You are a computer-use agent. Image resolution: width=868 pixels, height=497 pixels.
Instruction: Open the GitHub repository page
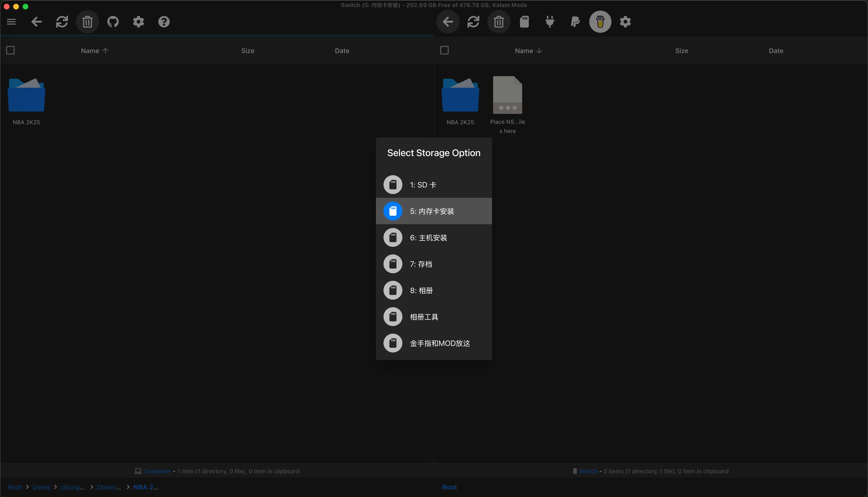113,21
